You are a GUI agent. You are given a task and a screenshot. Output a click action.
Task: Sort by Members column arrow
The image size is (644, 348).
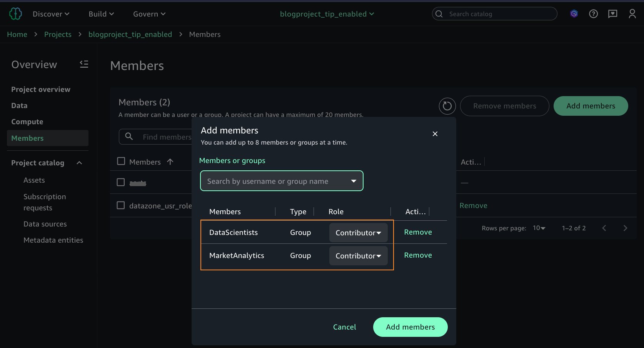(x=170, y=162)
